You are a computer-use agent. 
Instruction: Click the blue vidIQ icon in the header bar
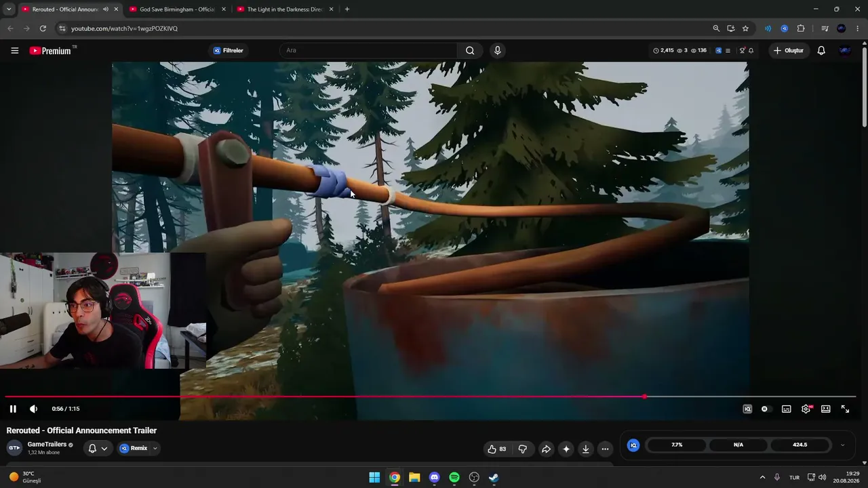pyautogui.click(x=718, y=50)
